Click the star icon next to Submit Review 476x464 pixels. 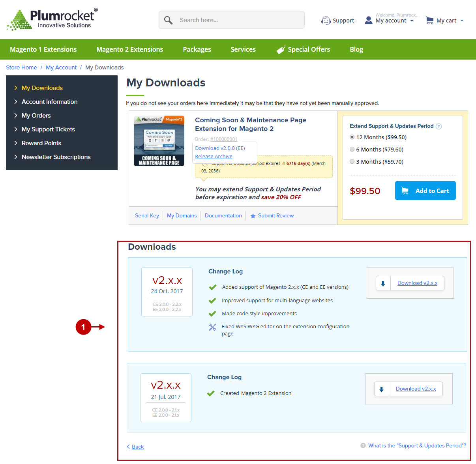[x=253, y=216]
